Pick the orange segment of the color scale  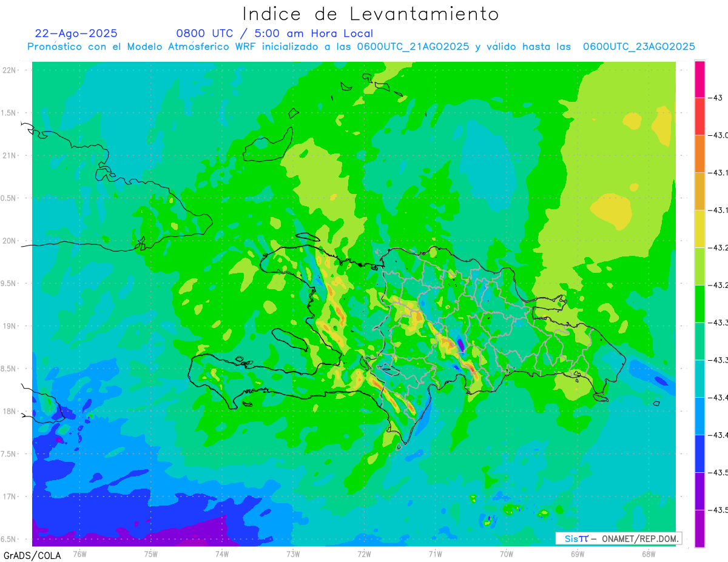point(699,154)
